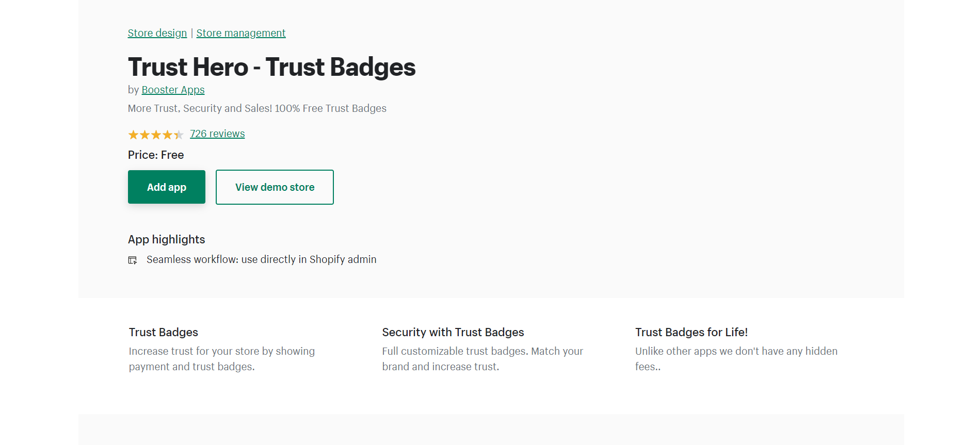This screenshot has width=980, height=445.
Task: Open the Store design category link
Action: (157, 33)
